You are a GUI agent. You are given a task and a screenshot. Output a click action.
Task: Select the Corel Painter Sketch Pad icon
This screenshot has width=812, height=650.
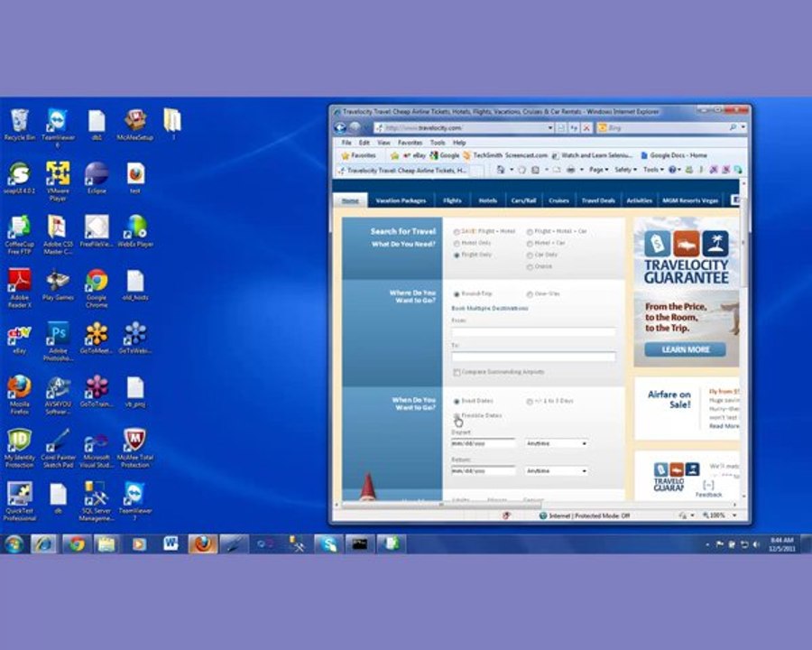(58, 449)
